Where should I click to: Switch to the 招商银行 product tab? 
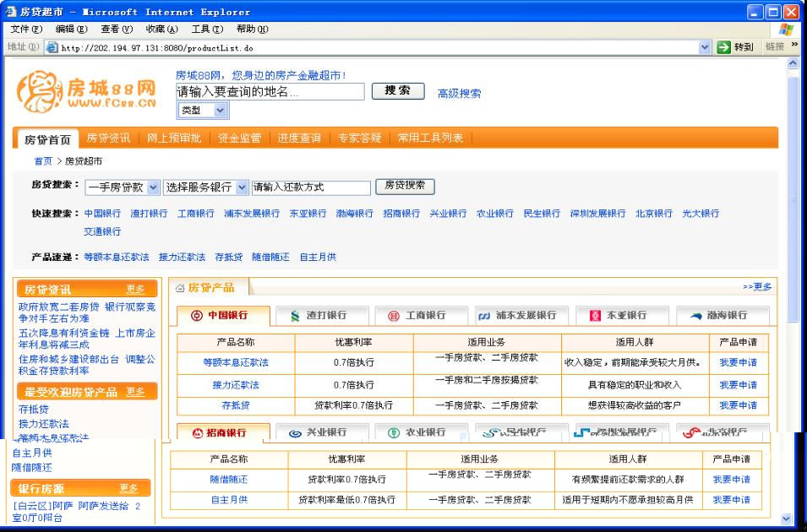pos(223,432)
